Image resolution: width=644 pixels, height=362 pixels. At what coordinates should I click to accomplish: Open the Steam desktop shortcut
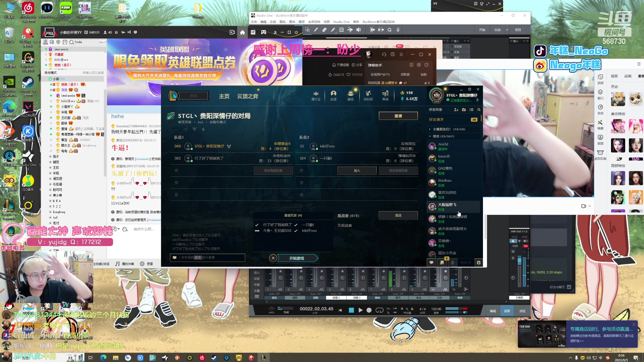click(x=28, y=86)
